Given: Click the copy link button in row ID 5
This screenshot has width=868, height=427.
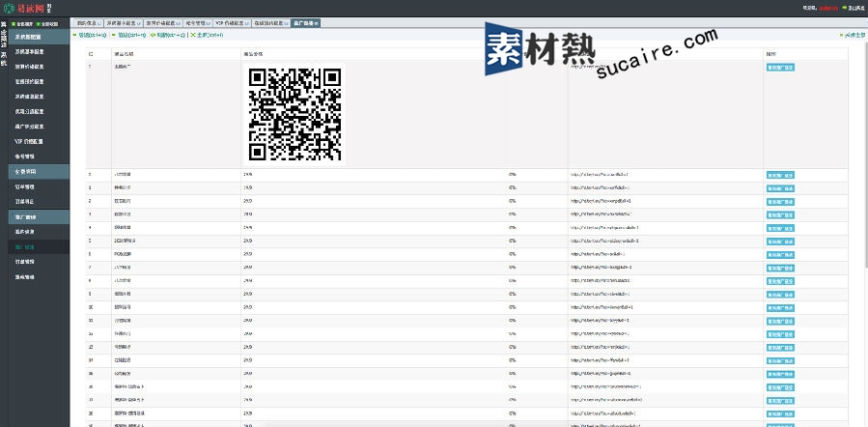Looking at the screenshot, I should click(780, 241).
